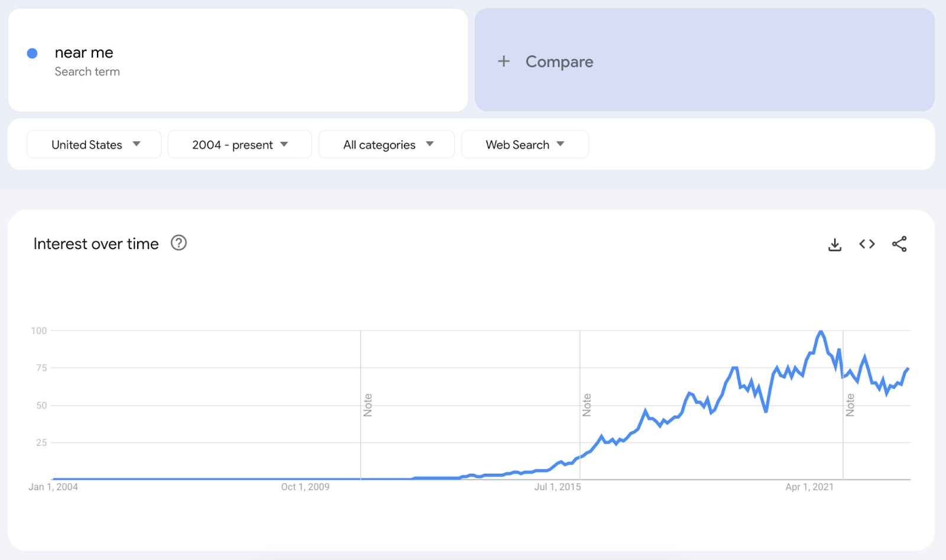Share the interest over time chart
The width and height of the screenshot is (946, 560).
(899, 244)
